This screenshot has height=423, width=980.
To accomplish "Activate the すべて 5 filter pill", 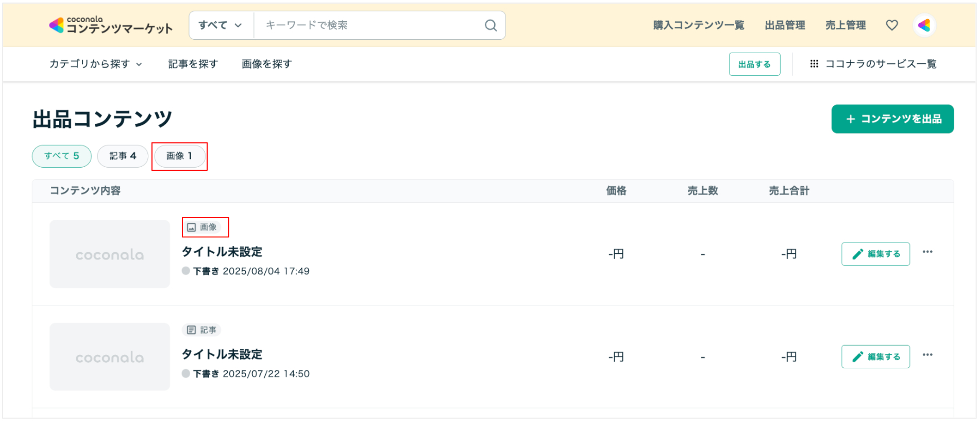I will coord(61,156).
